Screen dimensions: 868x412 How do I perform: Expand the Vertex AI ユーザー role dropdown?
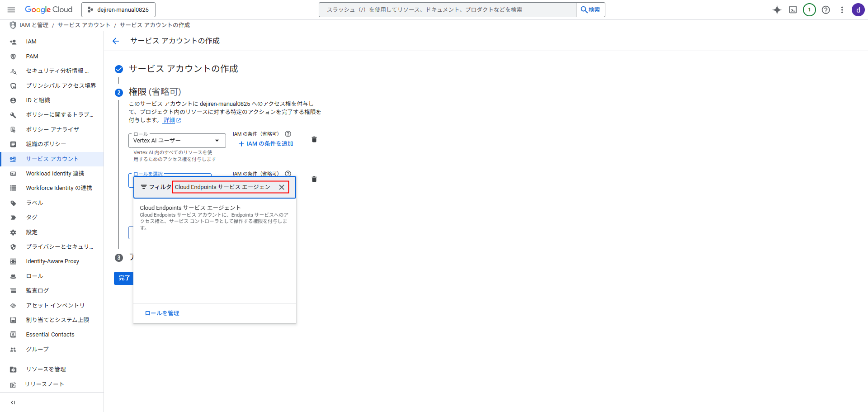point(177,141)
